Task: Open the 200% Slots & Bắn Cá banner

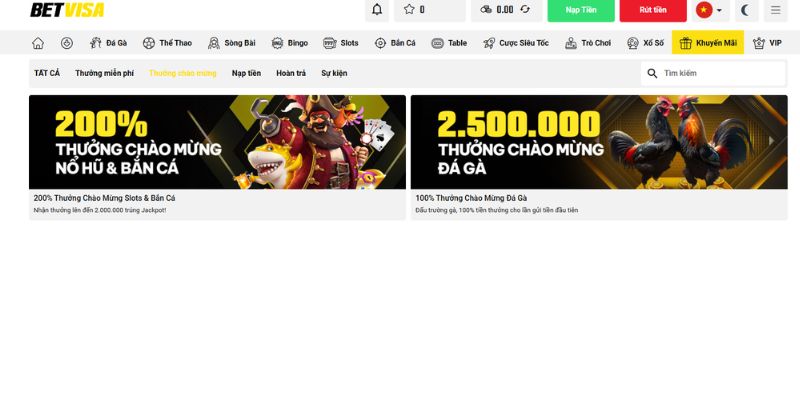Action: 217,142
